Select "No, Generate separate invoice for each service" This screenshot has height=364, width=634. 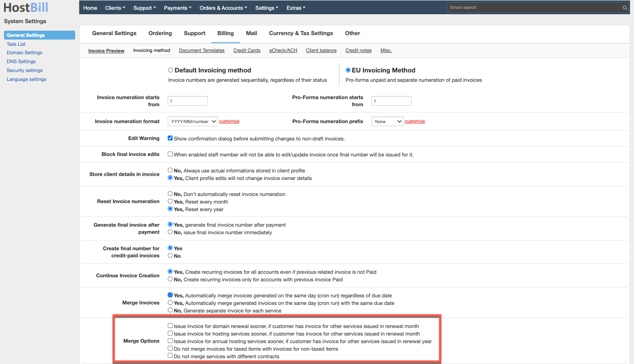pyautogui.click(x=170, y=310)
